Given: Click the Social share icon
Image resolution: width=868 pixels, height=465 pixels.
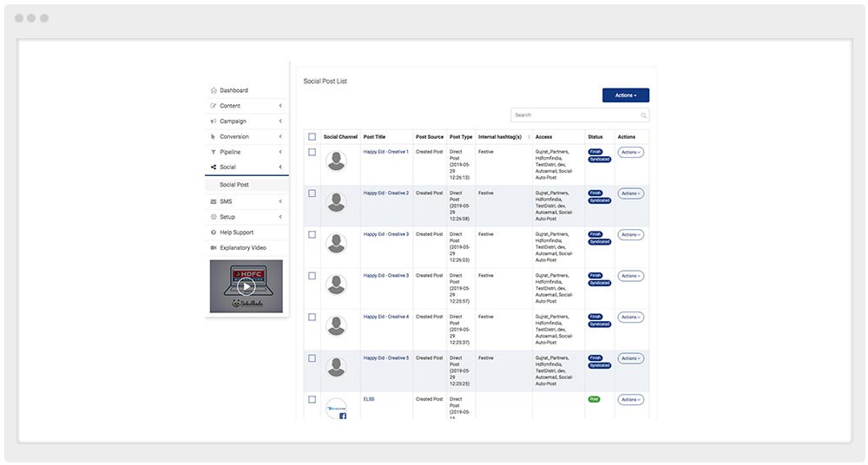Looking at the screenshot, I should coord(214,167).
